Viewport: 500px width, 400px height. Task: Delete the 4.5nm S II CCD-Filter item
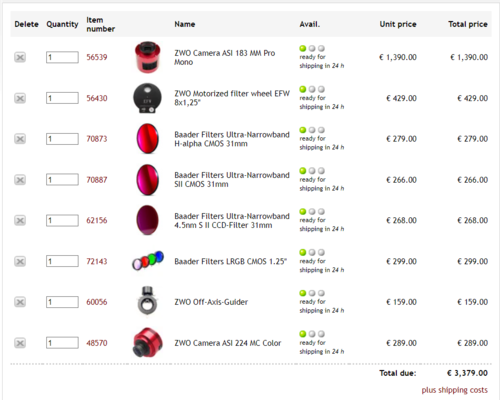point(20,221)
